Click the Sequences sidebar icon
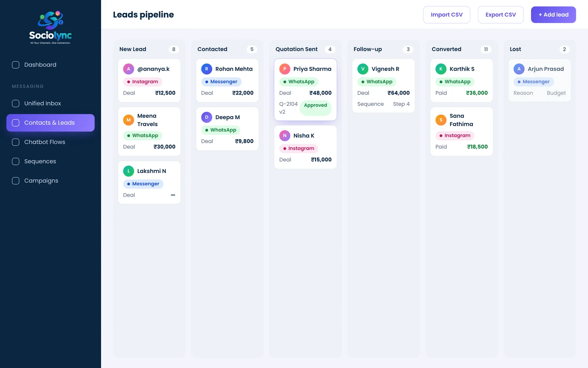This screenshot has height=368, width=588. (16, 162)
